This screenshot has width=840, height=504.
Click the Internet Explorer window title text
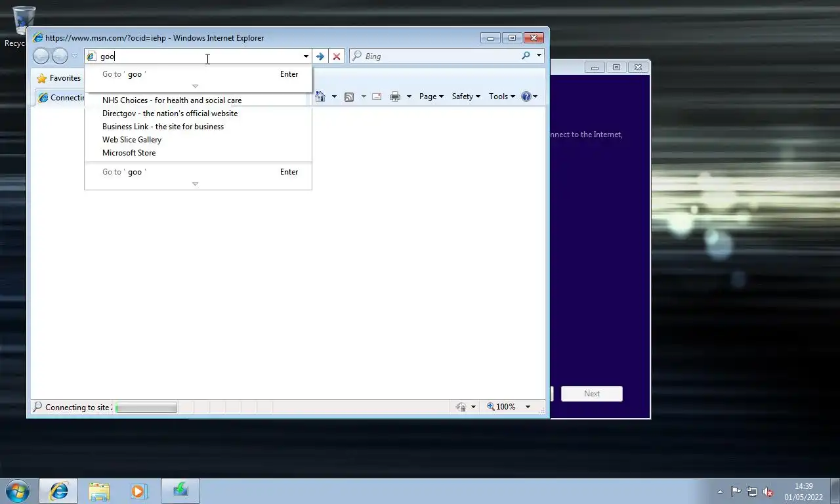(154, 38)
